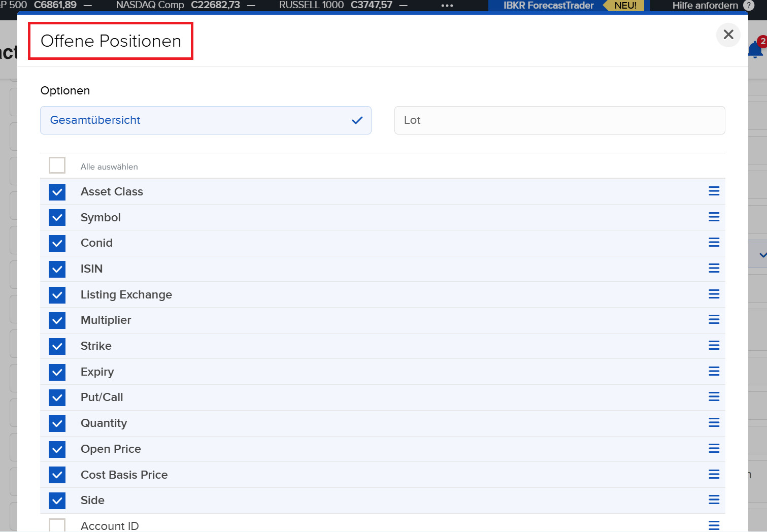This screenshot has height=532, width=767.
Task: Uncheck the Strike checkbox
Action: click(57, 346)
